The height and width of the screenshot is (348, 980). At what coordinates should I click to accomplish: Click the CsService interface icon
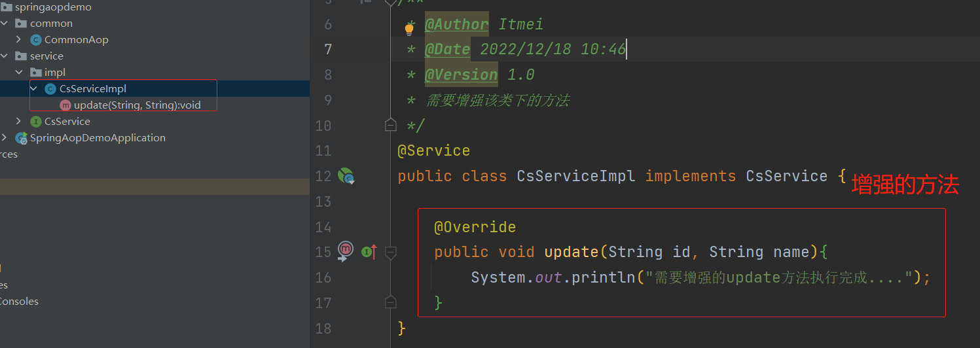tap(36, 121)
